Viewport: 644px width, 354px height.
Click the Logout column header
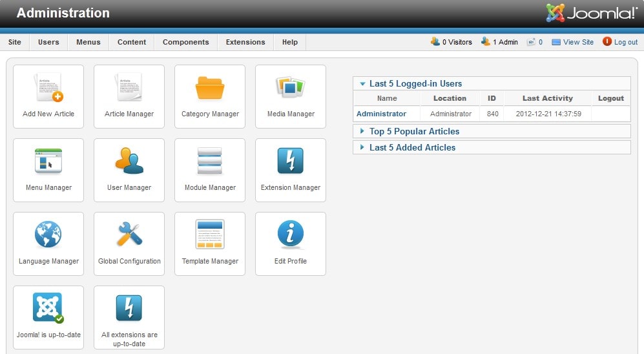point(610,98)
